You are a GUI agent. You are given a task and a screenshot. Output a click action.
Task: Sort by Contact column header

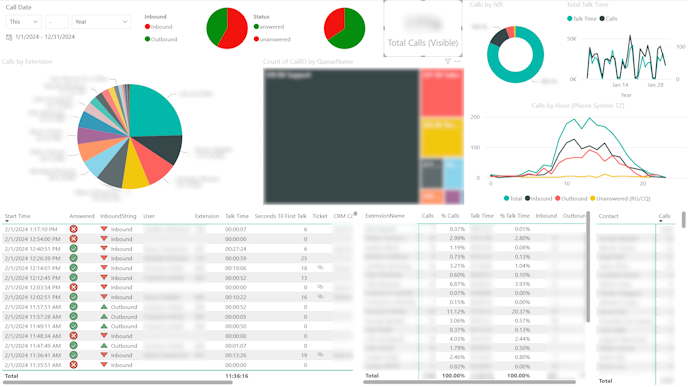coord(608,216)
